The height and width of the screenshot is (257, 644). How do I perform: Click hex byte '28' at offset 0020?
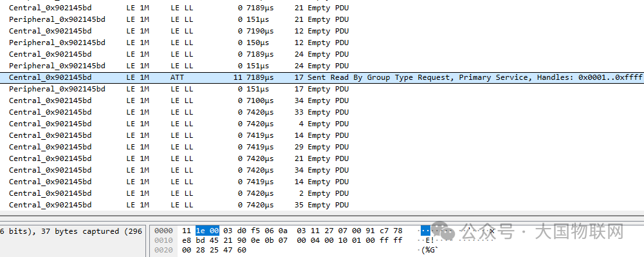tap(201, 250)
